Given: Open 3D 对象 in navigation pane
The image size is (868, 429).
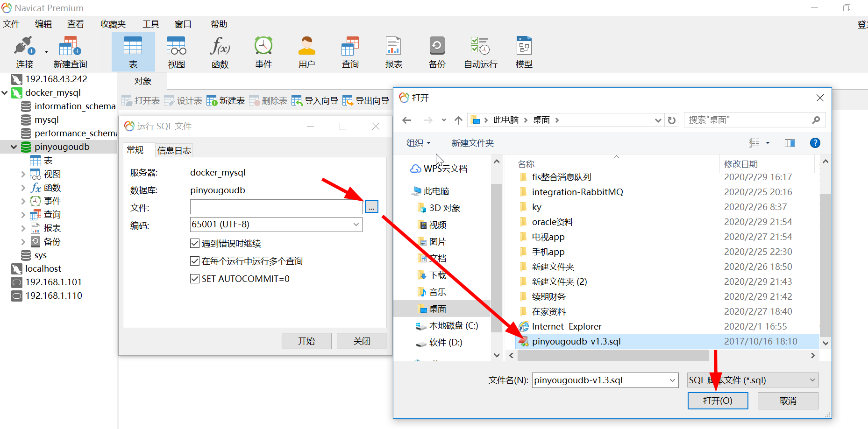Looking at the screenshot, I should [439, 208].
